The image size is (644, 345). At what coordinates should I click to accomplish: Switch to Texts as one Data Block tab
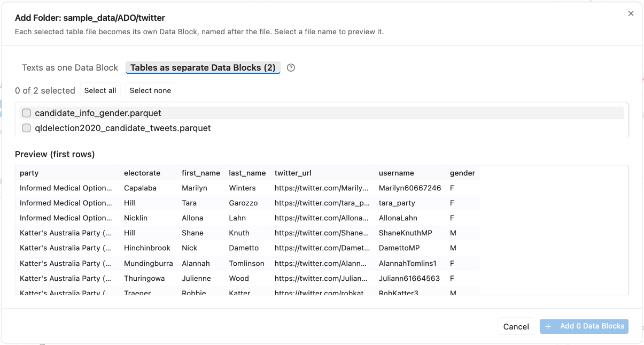(70, 68)
